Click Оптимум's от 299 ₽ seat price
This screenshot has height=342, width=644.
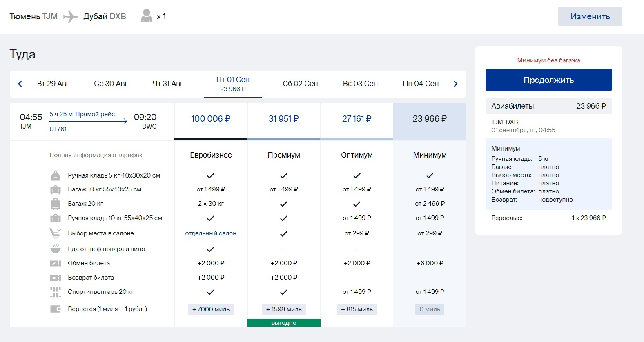tap(357, 233)
